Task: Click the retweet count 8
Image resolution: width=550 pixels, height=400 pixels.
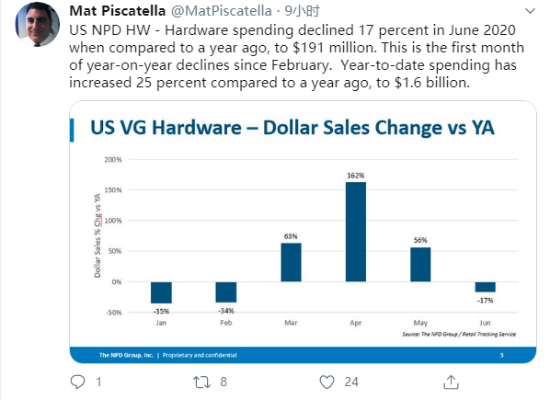Action: 223,382
